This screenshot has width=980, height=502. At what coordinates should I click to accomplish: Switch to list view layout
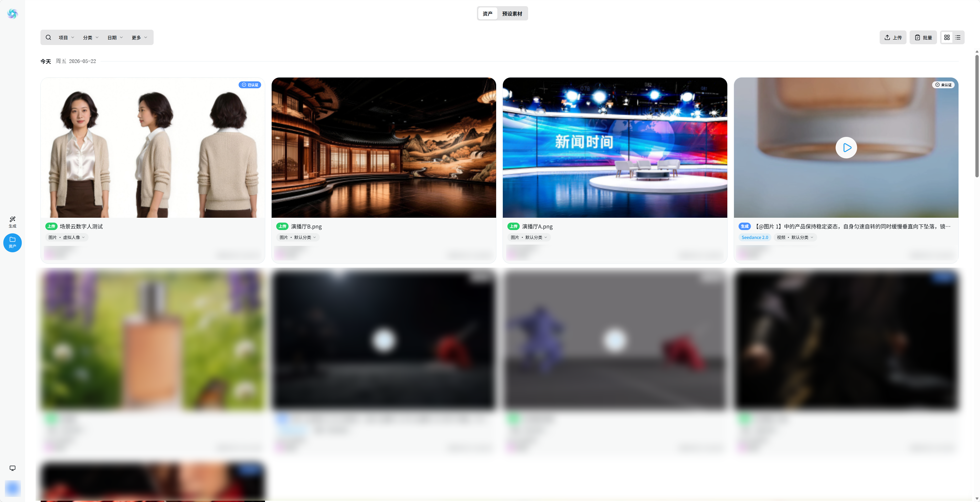957,37
